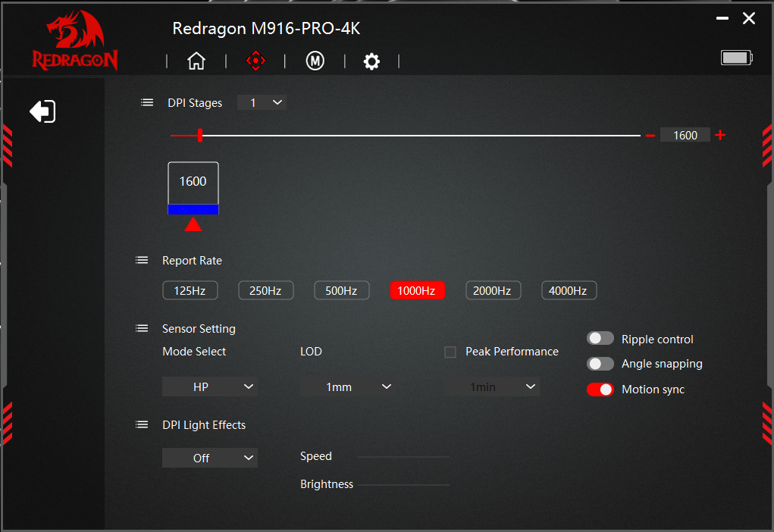Minimize the Redragon window
Image resolution: width=774 pixels, height=532 pixels.
(722, 18)
